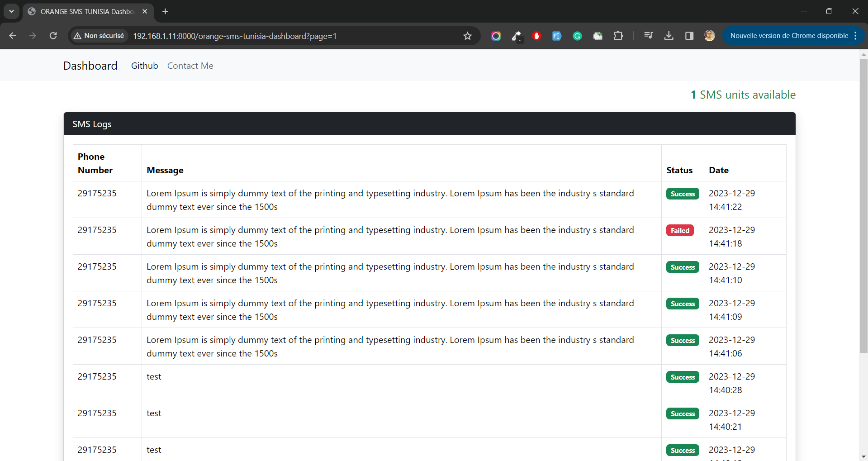Expand the tab search dropdown arrow

pyautogui.click(x=11, y=11)
